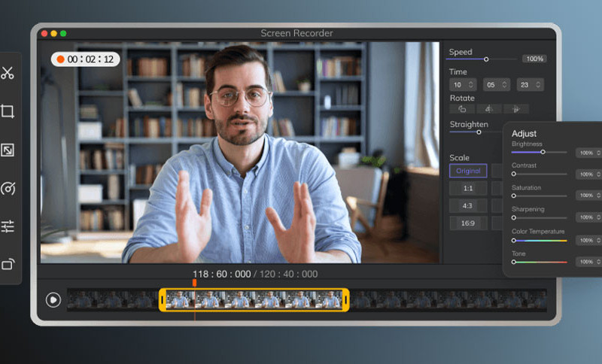Click the Speed slider handle

486,59
